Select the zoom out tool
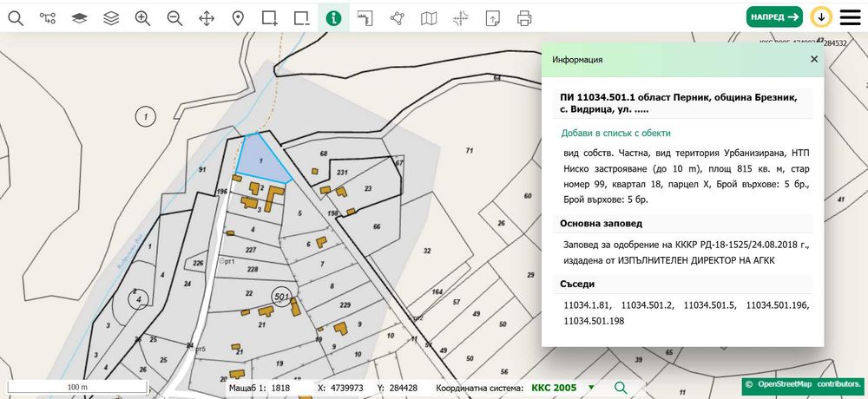 click(x=175, y=17)
